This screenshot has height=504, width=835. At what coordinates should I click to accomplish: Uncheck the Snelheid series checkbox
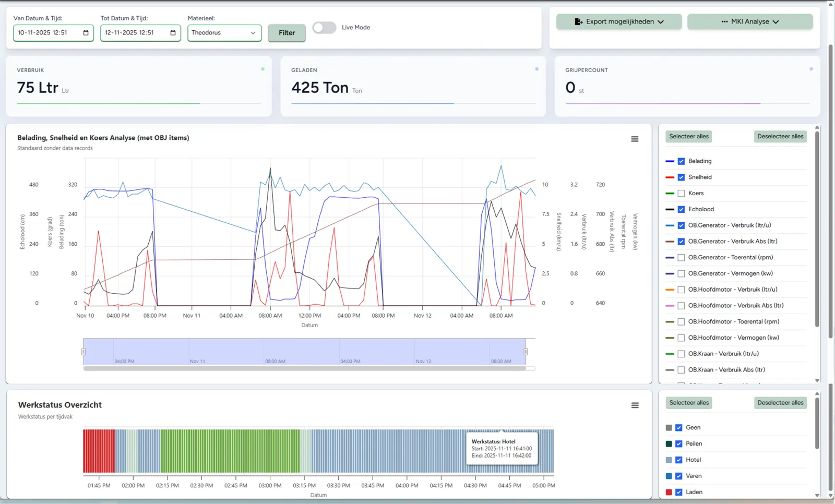[x=681, y=177]
